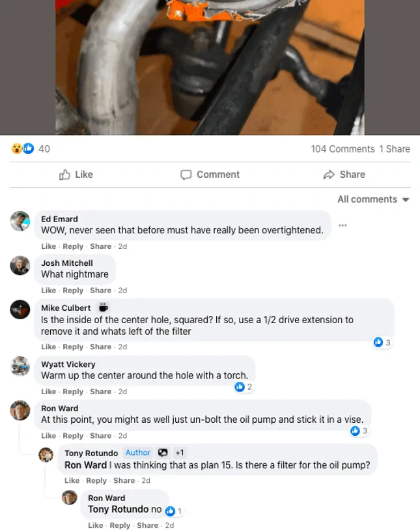The width and height of the screenshot is (420, 531).
Task: Open Ed Emard's profile picture
Action: pyautogui.click(x=20, y=221)
